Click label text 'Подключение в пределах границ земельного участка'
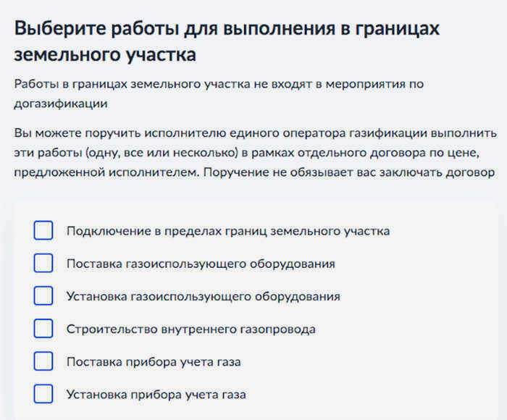This screenshot has height=420, width=507. coord(228,231)
